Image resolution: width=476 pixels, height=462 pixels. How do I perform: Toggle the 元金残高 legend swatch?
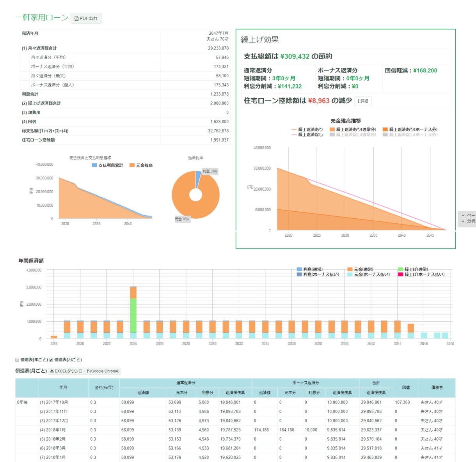click(132, 165)
